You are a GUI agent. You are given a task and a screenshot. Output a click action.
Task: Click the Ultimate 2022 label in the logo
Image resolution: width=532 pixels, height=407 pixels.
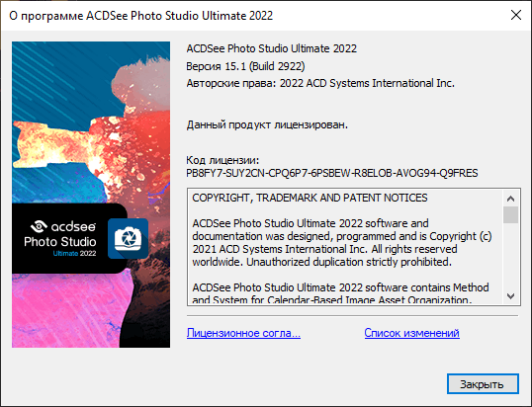pos(74,253)
